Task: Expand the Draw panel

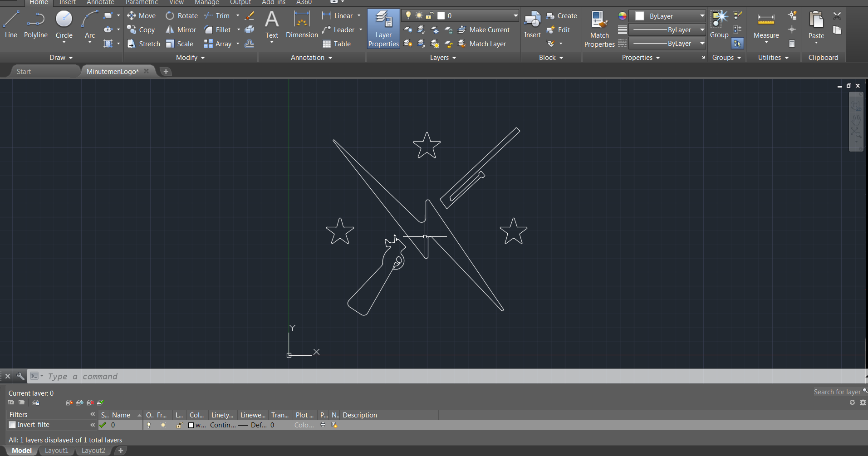Action: tap(61, 58)
